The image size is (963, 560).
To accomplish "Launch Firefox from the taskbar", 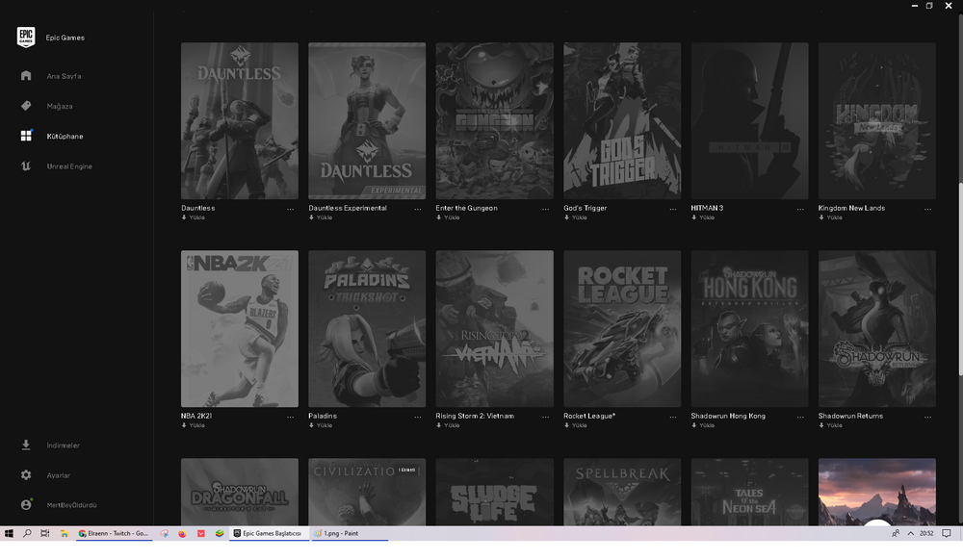I will pos(182,534).
